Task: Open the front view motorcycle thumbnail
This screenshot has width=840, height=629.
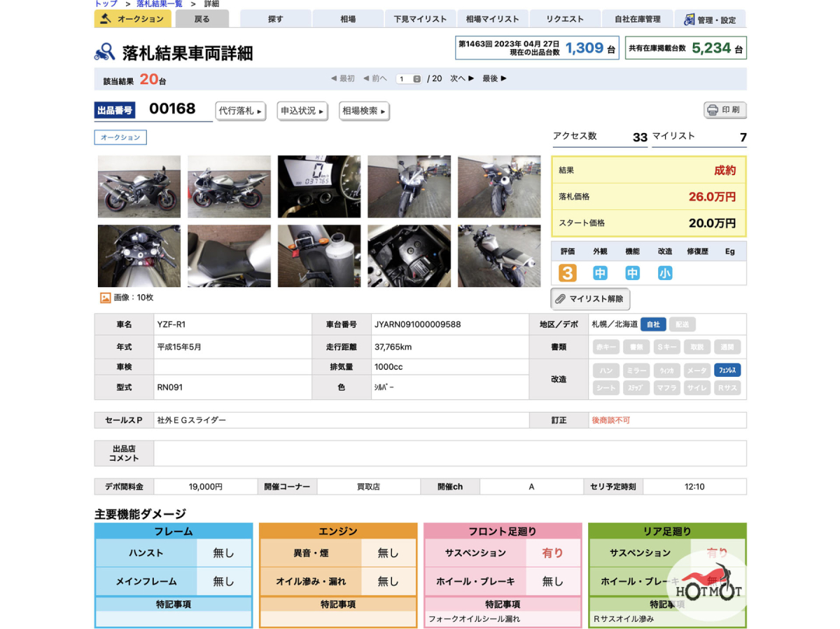Action: 409,186
